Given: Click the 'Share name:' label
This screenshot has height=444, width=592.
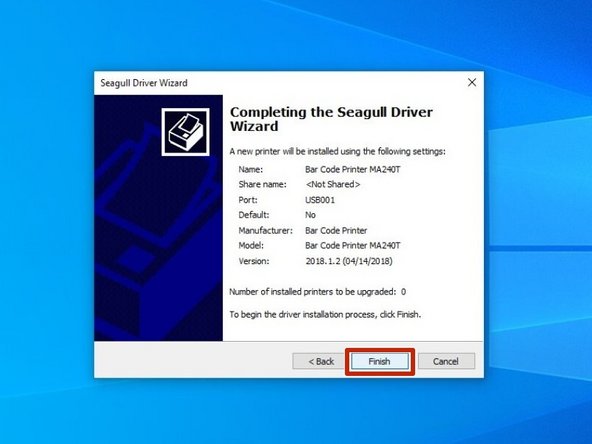Looking at the screenshot, I should [262, 184].
